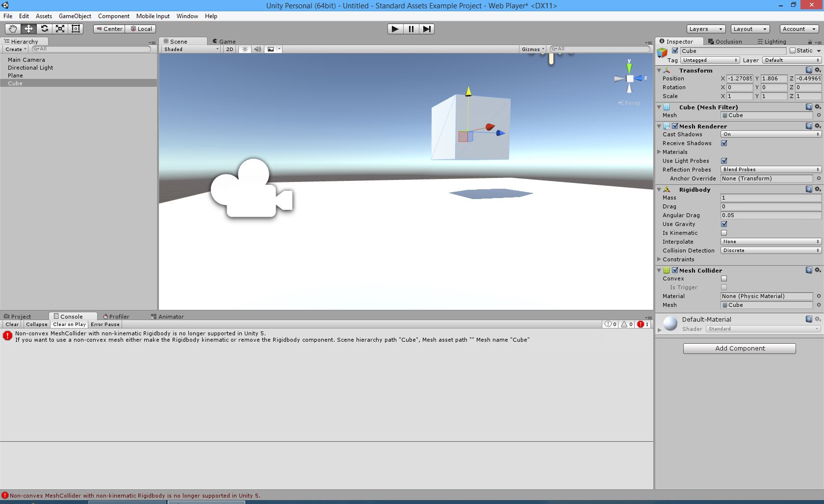Disable Use Gravity on the Rigidbody
Image resolution: width=824 pixels, height=504 pixels.
click(724, 224)
